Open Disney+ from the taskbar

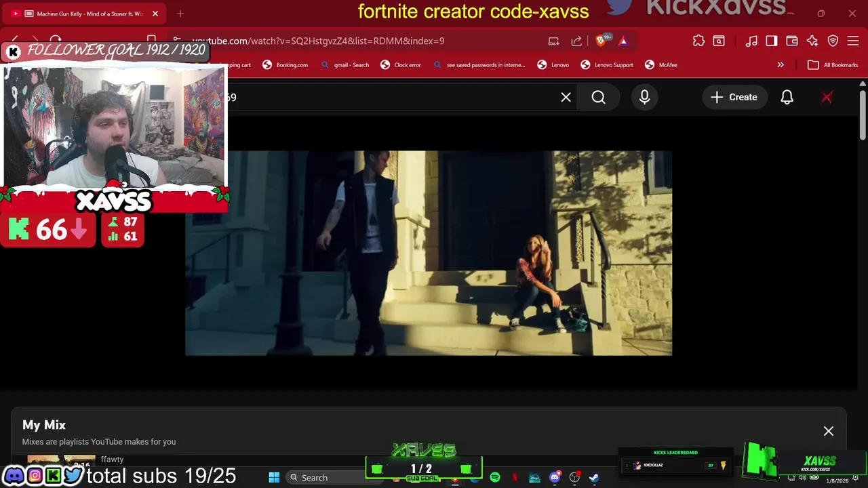(534, 478)
